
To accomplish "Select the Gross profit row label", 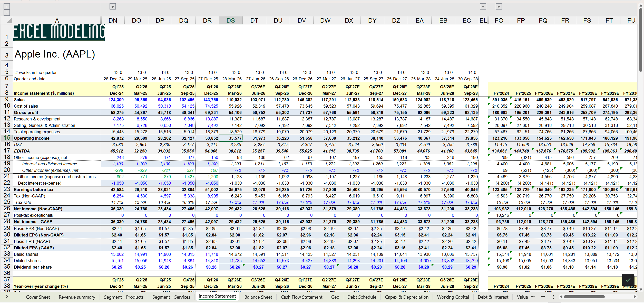I will 26,112.
